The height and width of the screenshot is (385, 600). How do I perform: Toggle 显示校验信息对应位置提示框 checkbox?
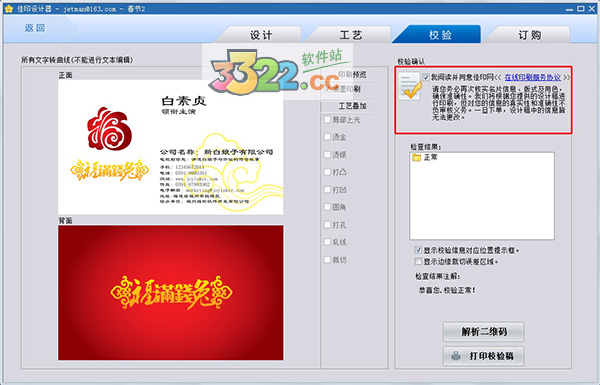[418, 250]
